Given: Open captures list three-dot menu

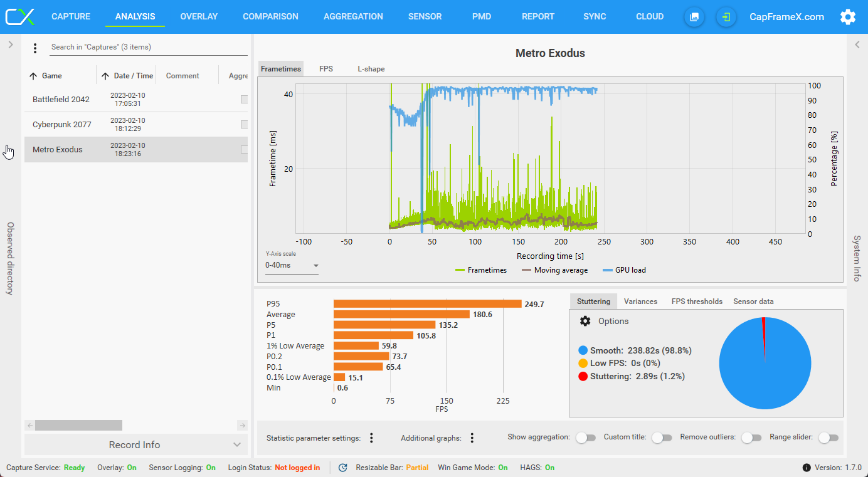Looking at the screenshot, I should pos(35,48).
